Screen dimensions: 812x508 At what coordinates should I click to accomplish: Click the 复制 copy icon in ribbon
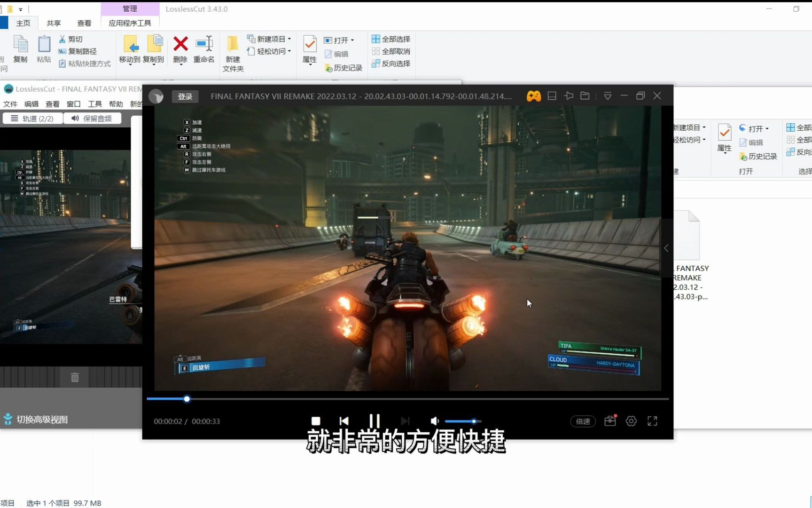click(x=20, y=49)
